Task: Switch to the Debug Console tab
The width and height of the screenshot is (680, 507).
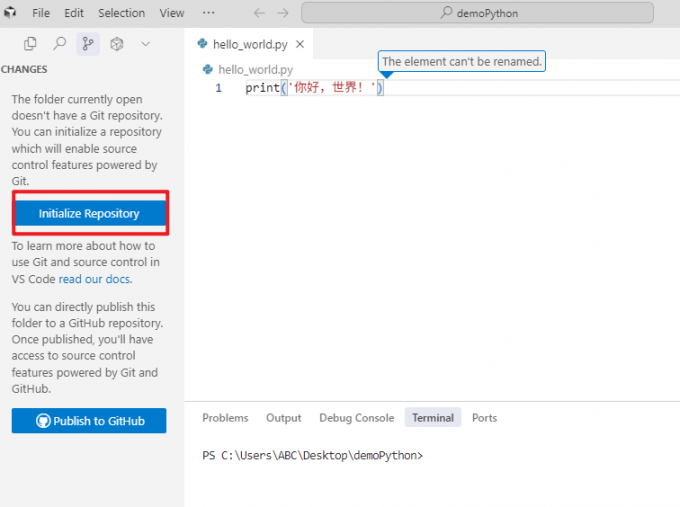Action: click(356, 418)
